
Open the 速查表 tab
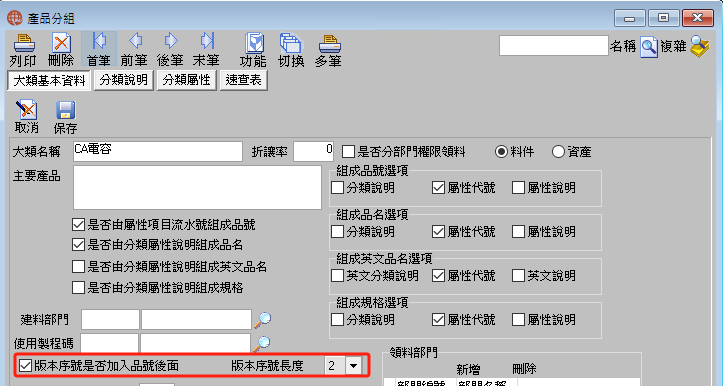point(243,80)
